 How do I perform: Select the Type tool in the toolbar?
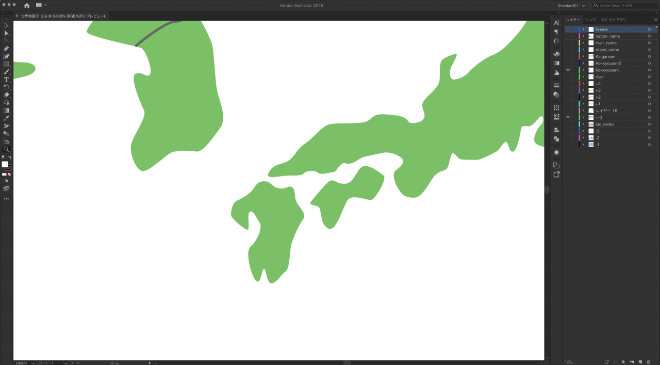6,80
